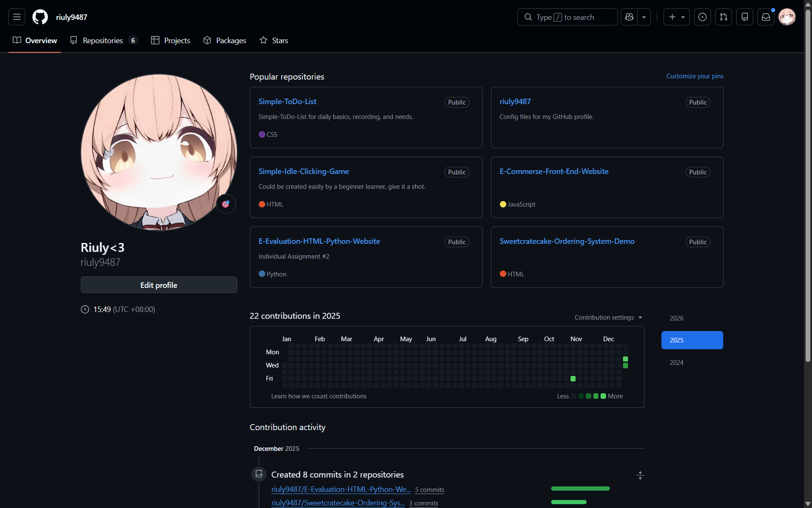Click the search bar input
812x508 pixels.
pos(567,17)
